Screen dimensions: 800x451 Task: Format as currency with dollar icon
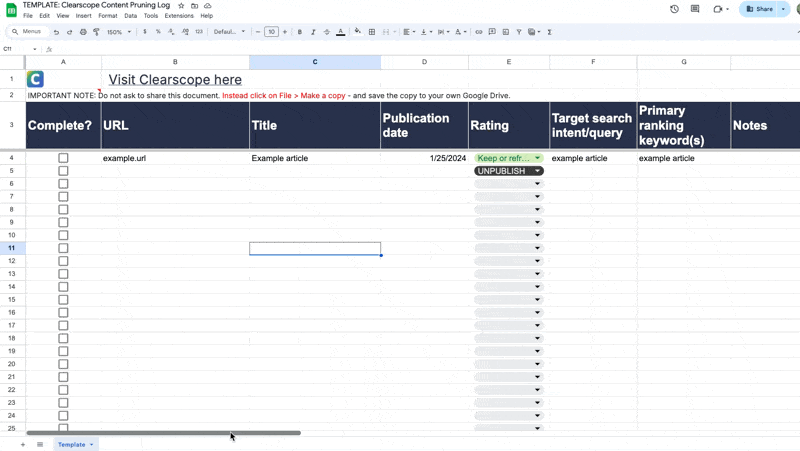pos(145,32)
